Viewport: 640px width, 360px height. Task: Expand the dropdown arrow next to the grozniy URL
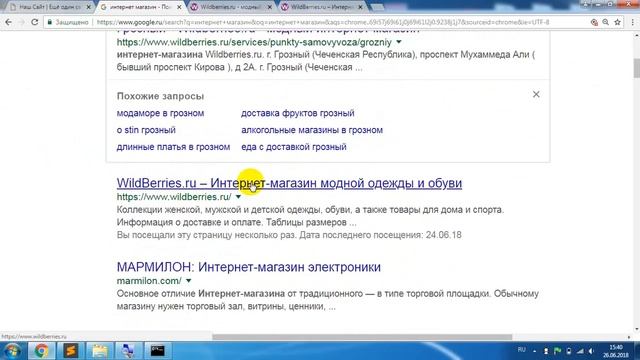pyautogui.click(x=399, y=42)
